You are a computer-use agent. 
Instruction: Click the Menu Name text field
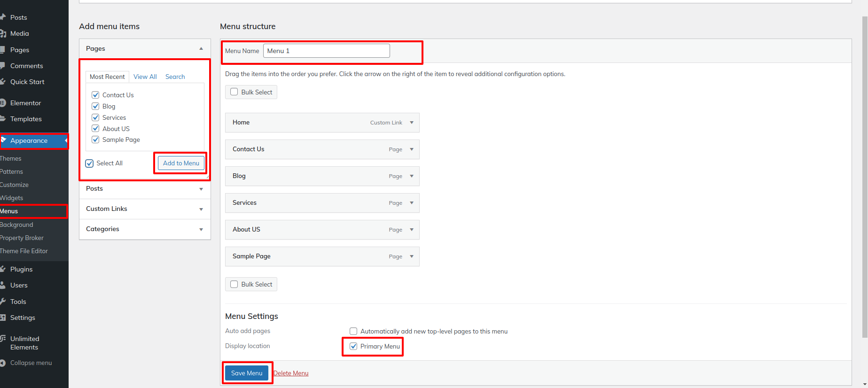[x=326, y=51]
